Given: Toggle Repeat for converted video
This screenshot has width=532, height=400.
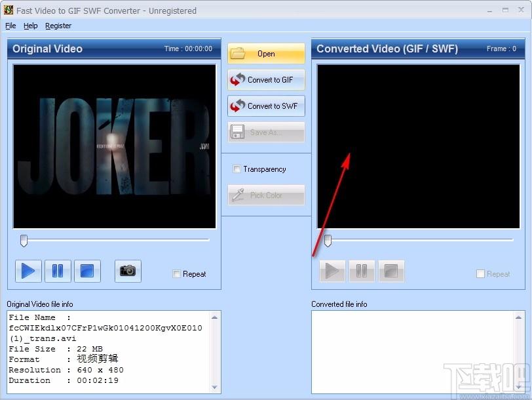Looking at the screenshot, I should coord(480,274).
